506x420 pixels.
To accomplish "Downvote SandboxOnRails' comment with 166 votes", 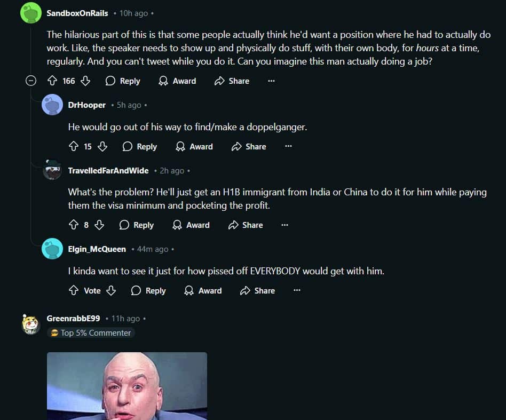I will pos(85,81).
